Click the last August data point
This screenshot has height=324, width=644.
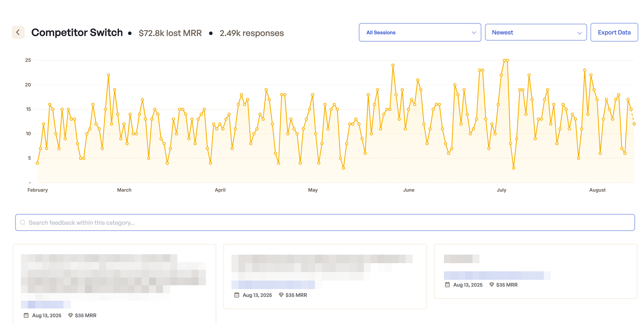634,124
